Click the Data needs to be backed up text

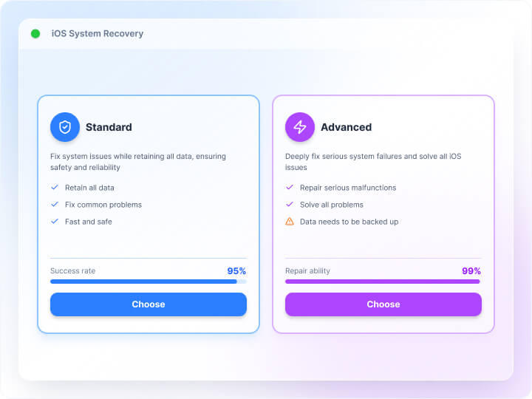pyautogui.click(x=349, y=222)
